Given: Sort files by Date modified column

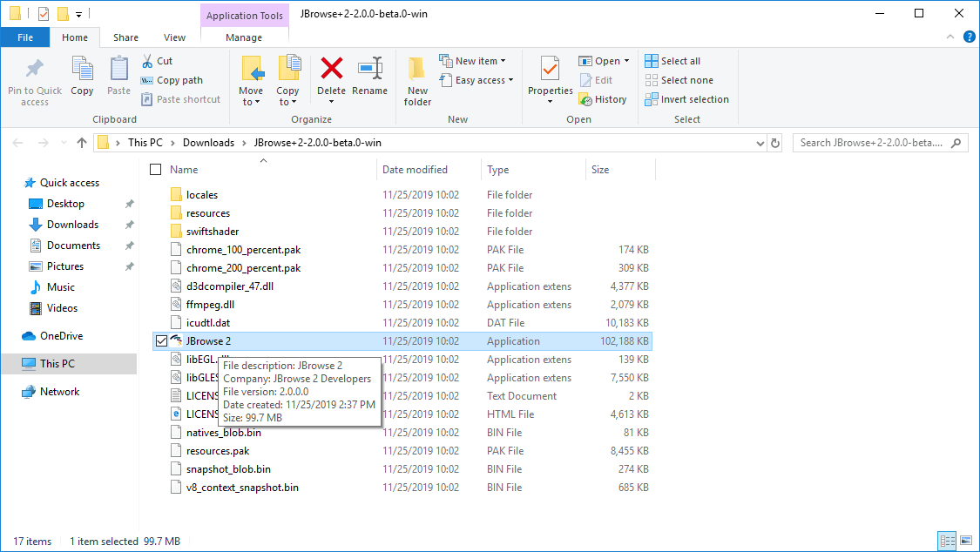Looking at the screenshot, I should (x=415, y=169).
